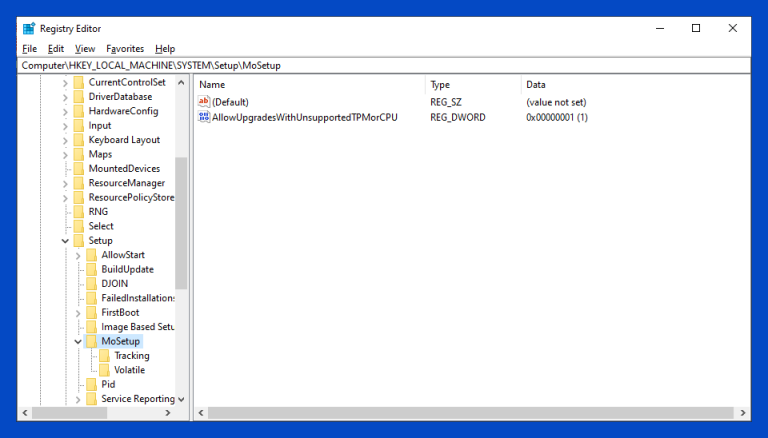Click the FailedInstallations folder icon
This screenshot has width=768, height=438.
(92, 298)
